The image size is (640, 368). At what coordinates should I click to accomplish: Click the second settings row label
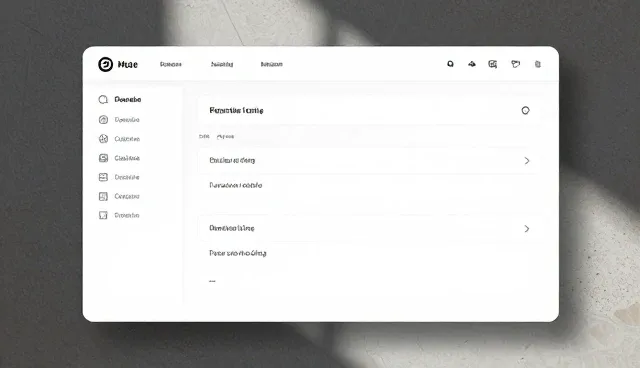point(232,228)
